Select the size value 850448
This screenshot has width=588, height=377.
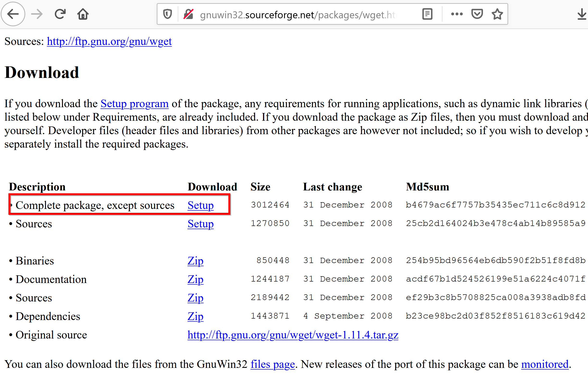pos(273,260)
